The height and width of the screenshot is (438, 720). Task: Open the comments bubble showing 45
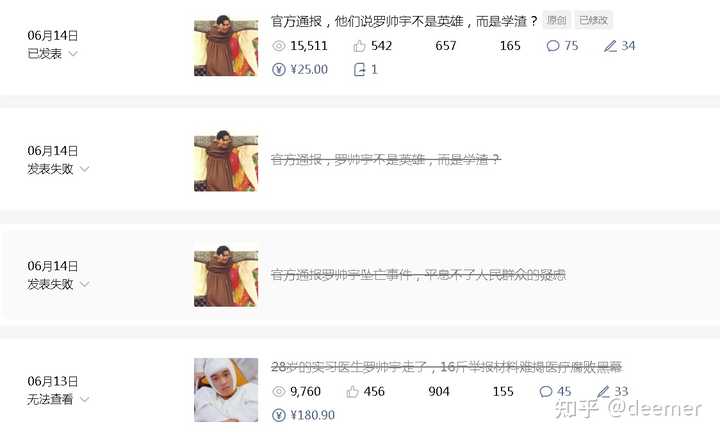pos(546,392)
